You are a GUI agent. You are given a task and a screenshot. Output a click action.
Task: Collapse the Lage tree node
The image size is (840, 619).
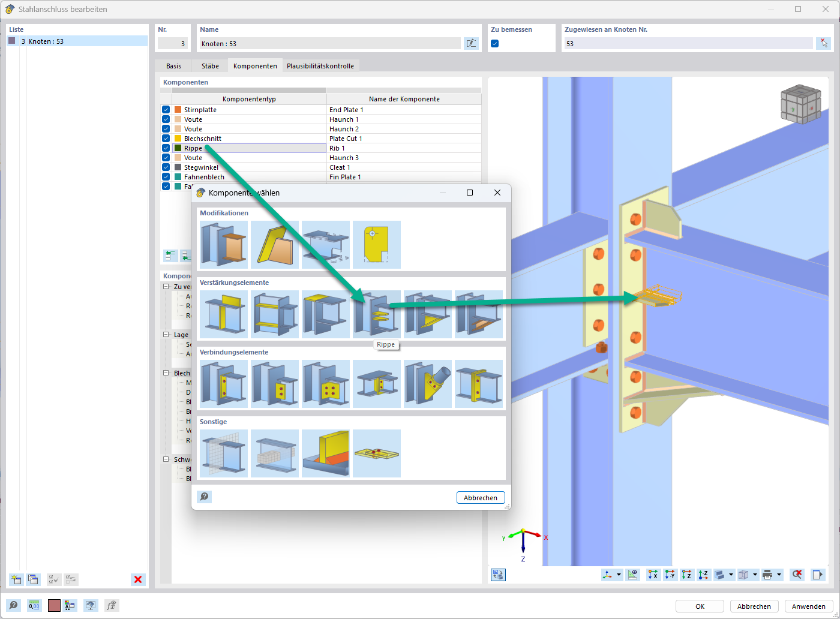[167, 335]
